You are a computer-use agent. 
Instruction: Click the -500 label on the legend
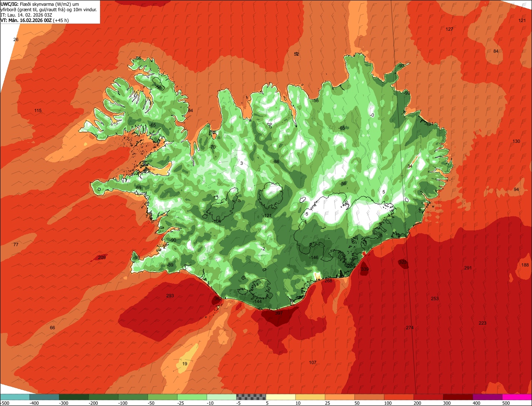pos(5,403)
